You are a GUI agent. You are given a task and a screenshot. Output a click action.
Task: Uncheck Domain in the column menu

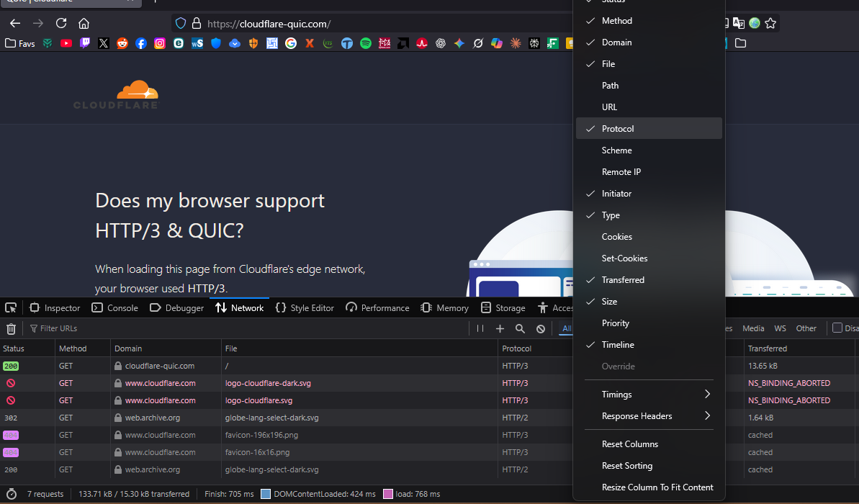(x=649, y=42)
